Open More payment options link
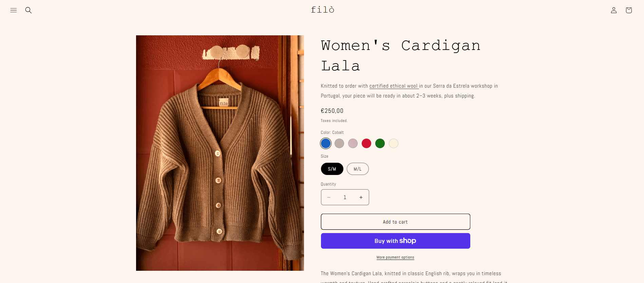 [x=395, y=258]
